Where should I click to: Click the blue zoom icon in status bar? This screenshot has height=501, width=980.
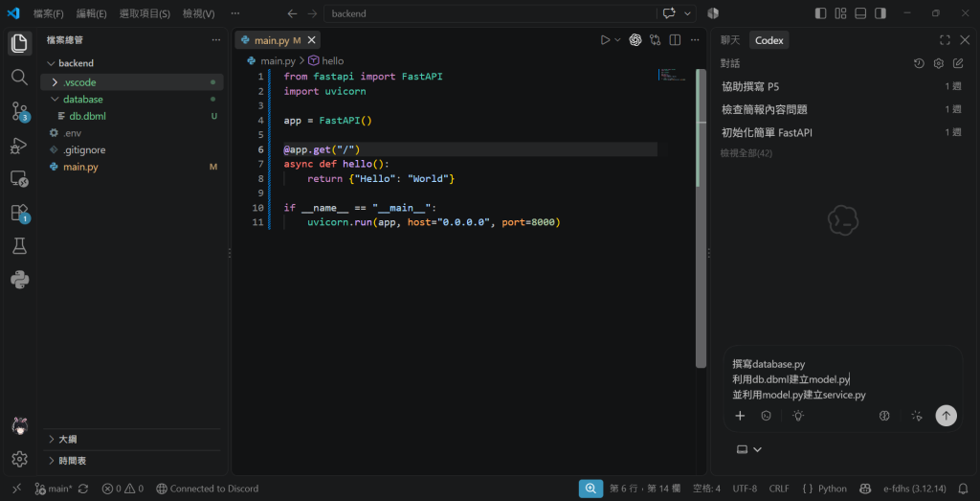pyautogui.click(x=590, y=489)
